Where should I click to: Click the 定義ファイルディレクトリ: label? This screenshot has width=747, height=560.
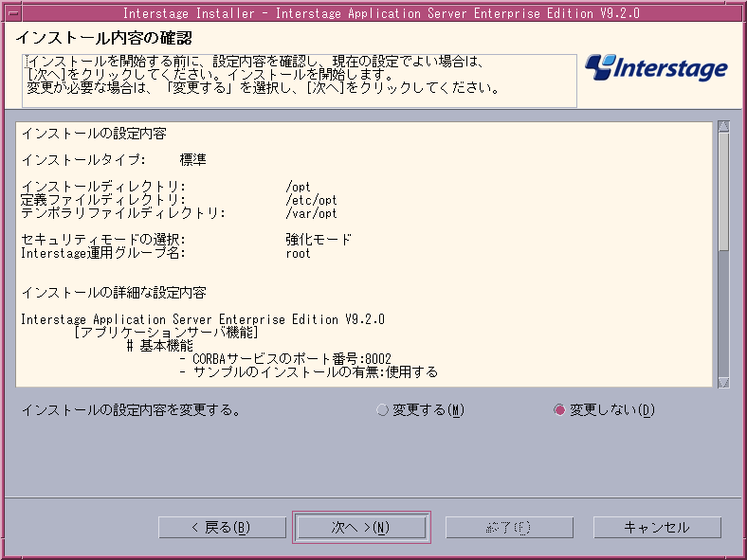pos(103,200)
